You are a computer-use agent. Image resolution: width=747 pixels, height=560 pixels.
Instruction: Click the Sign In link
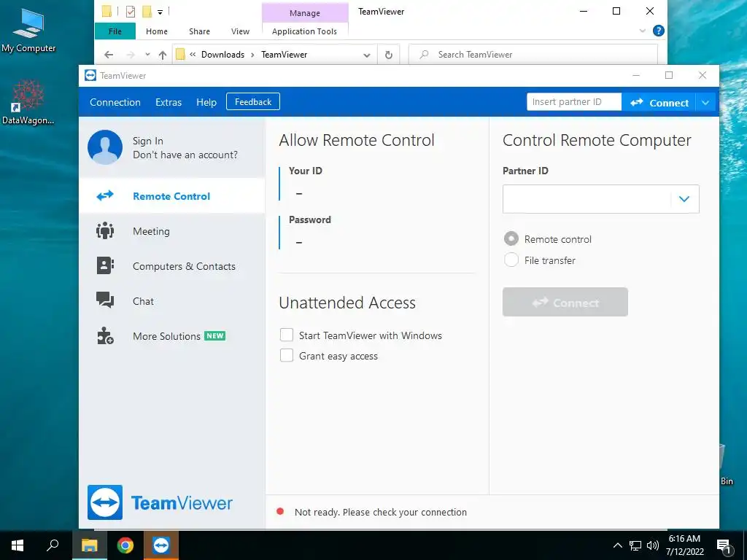[x=147, y=141]
